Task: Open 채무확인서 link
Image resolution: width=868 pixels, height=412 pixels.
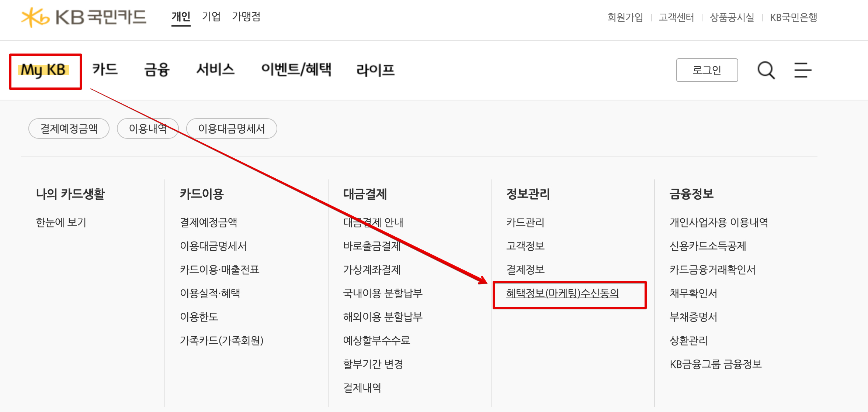Action: tap(694, 293)
